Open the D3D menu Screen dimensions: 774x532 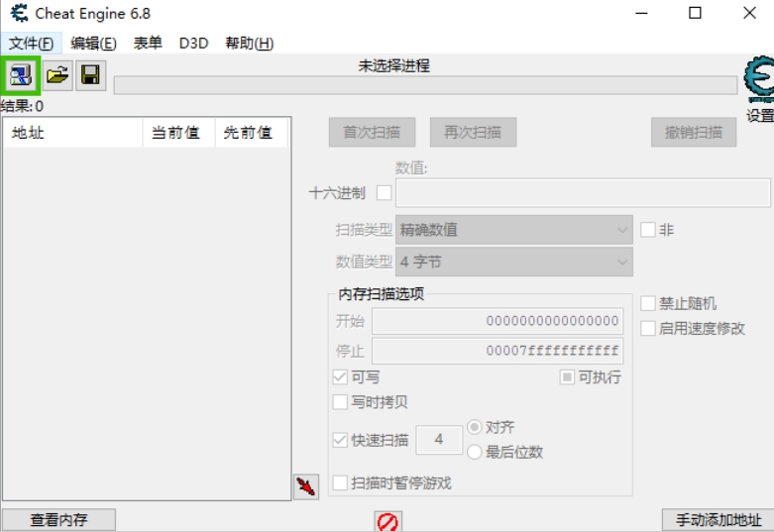193,44
